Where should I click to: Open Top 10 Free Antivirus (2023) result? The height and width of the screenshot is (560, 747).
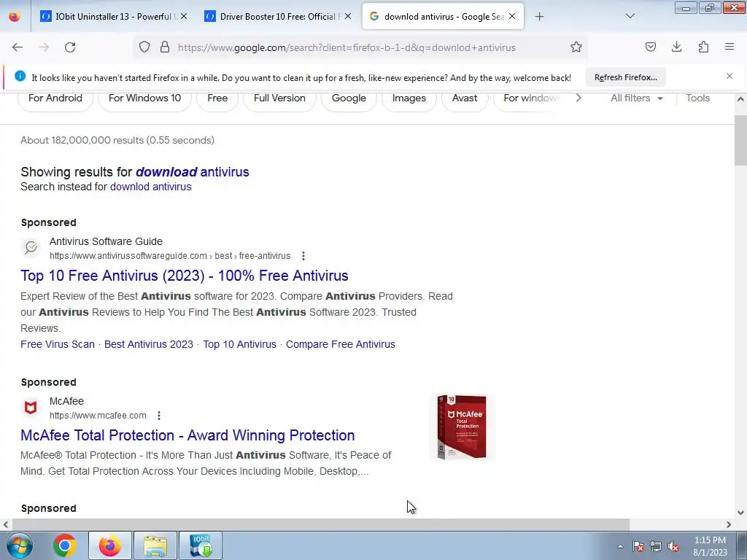point(185,276)
